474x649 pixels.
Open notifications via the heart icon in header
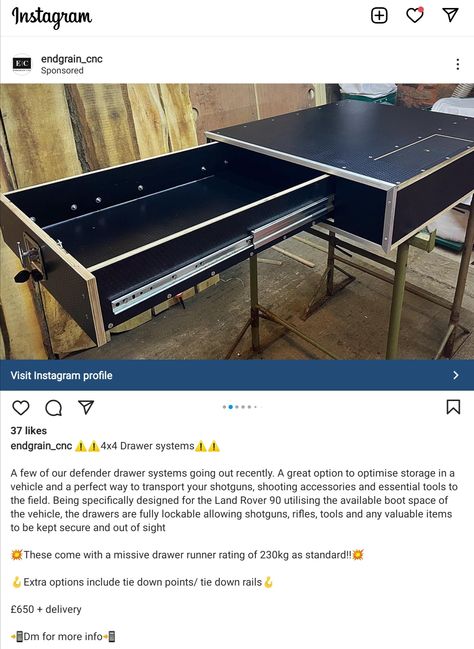[x=414, y=15]
